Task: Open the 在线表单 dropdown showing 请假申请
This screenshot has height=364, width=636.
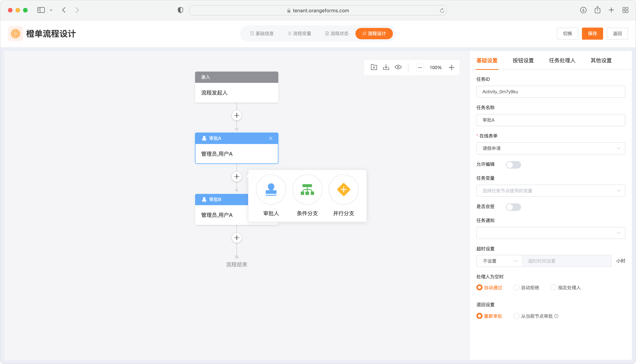Action: tap(550, 149)
